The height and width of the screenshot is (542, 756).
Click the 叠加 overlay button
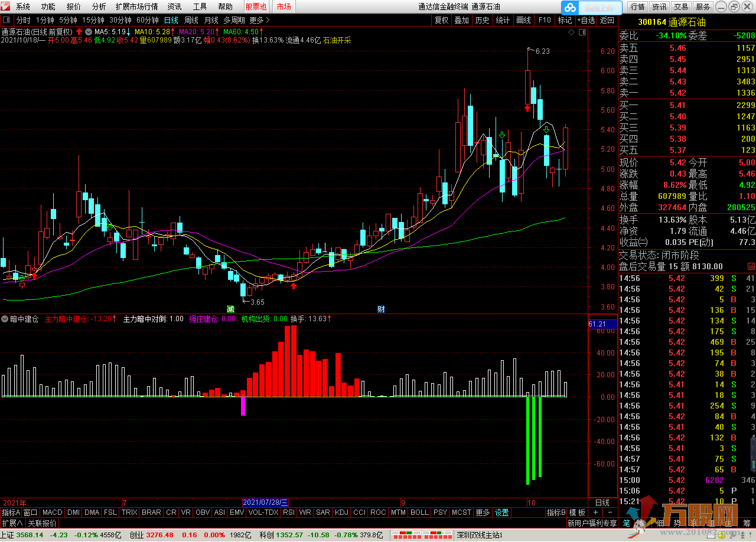point(462,20)
